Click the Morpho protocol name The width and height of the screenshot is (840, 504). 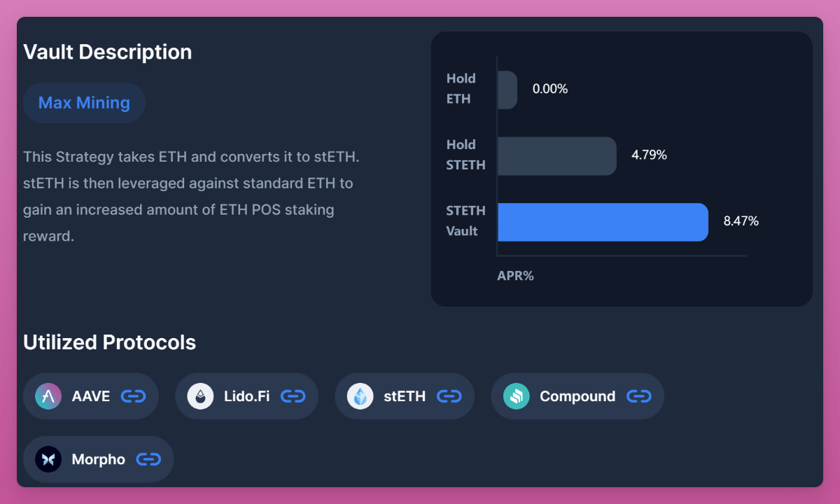tap(99, 459)
